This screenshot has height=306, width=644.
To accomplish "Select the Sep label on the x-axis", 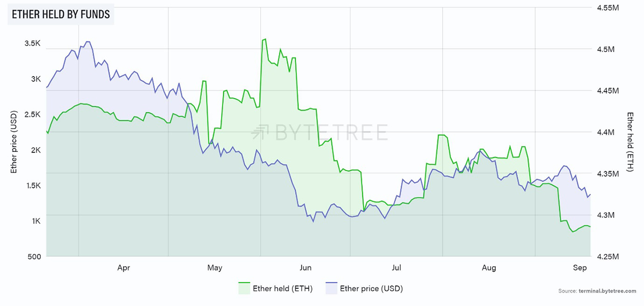I will click(x=580, y=267).
